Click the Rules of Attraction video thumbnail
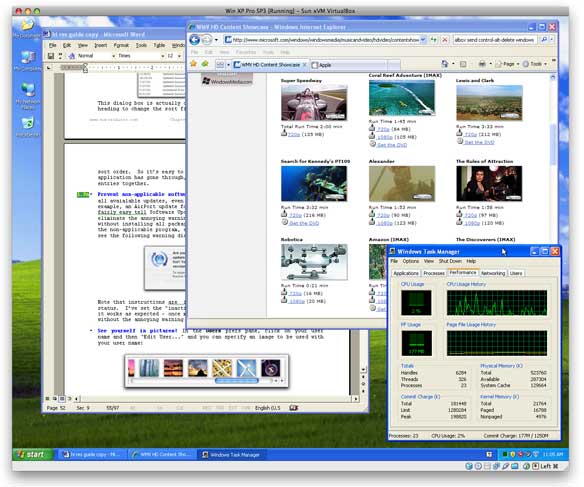Screen dimensions: 584x487 click(489, 184)
